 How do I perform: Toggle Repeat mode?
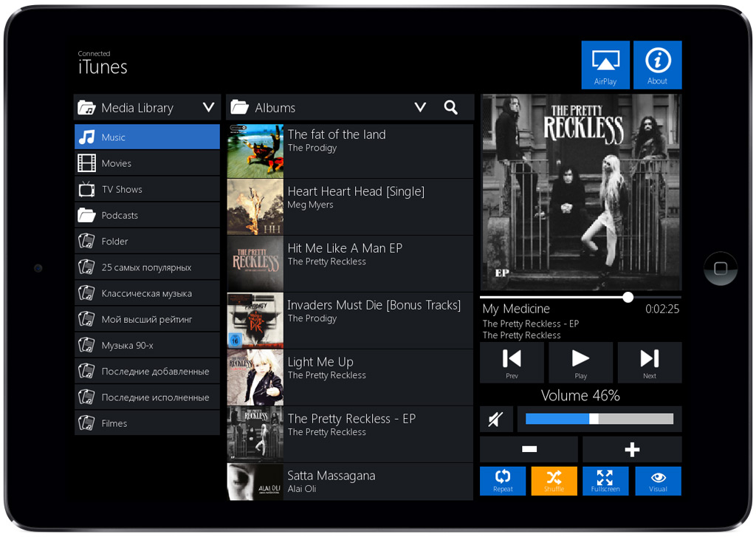[503, 481]
